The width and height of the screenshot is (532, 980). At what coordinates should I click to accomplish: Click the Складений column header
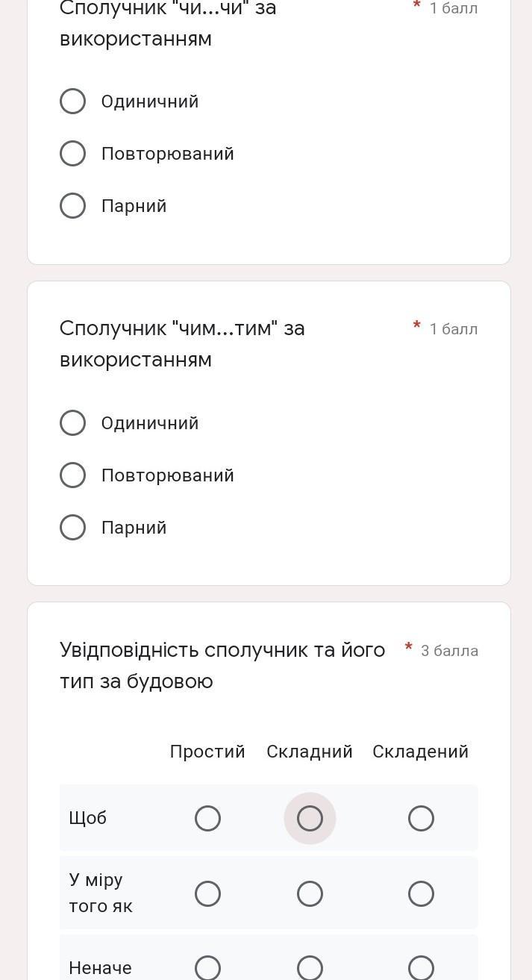pos(420,752)
